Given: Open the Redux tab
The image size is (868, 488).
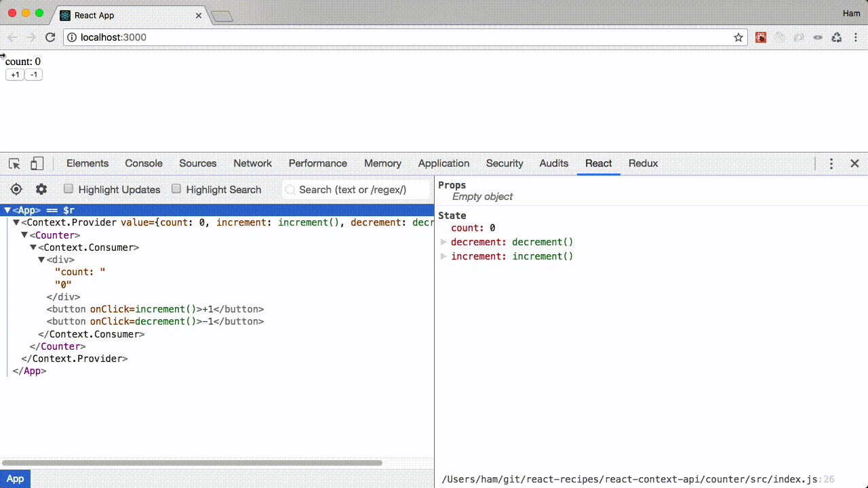Looking at the screenshot, I should click(x=643, y=163).
